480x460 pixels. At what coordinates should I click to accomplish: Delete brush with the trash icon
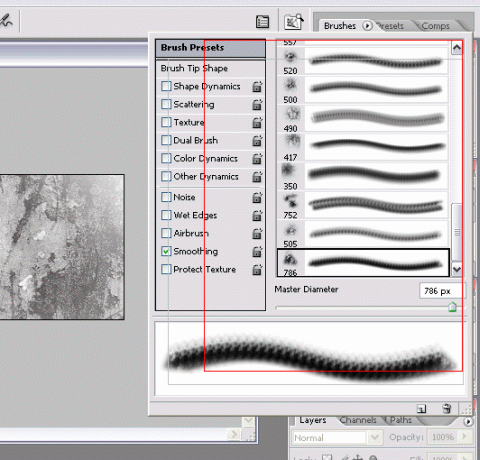(446, 408)
